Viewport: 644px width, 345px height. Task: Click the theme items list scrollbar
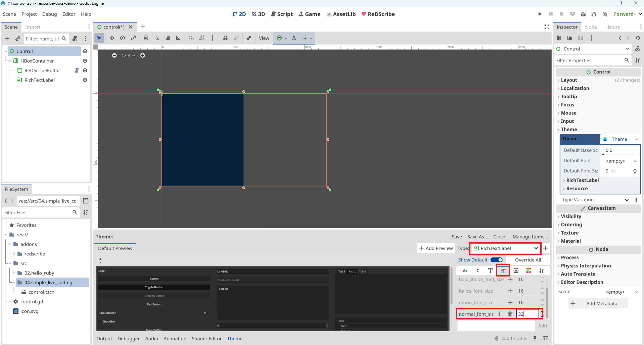pos(547,302)
